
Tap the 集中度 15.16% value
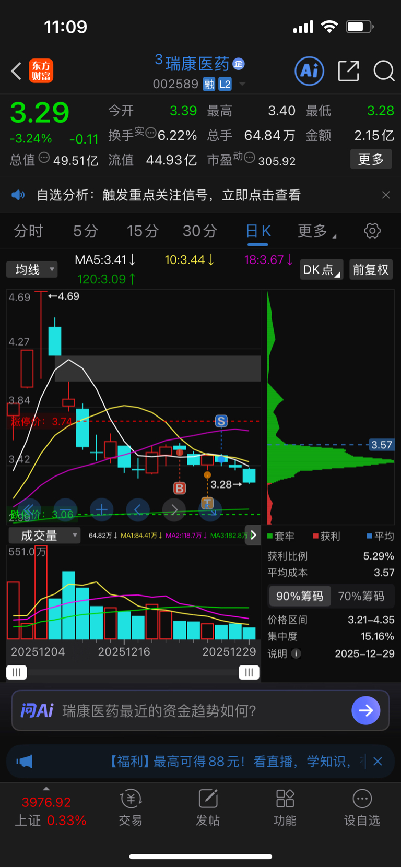377,636
